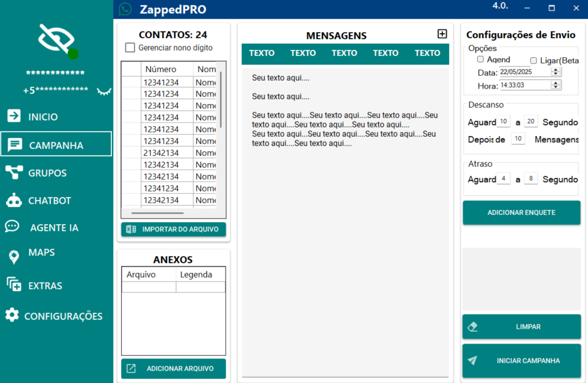This screenshot has height=383, width=588.
Task: Click the green status dot on the profile
Action: click(73, 54)
